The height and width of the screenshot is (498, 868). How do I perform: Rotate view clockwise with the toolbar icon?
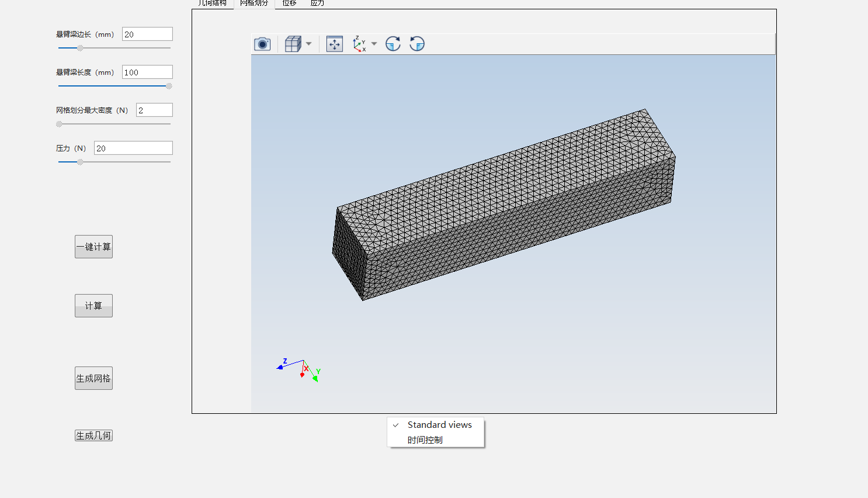pos(393,44)
